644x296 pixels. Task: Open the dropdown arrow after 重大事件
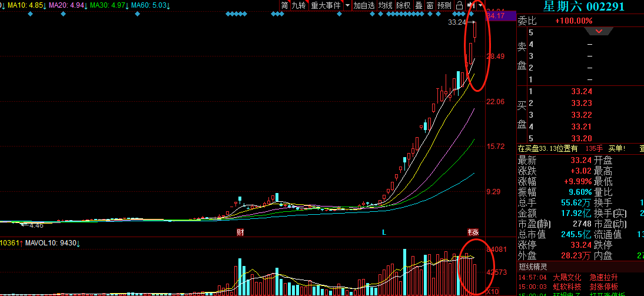(x=347, y=5)
